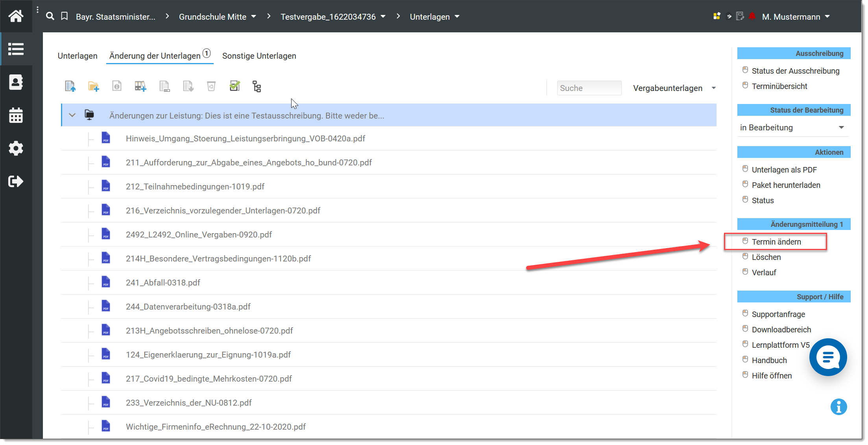
Task: Click the document info toolbar icon
Action: click(117, 86)
